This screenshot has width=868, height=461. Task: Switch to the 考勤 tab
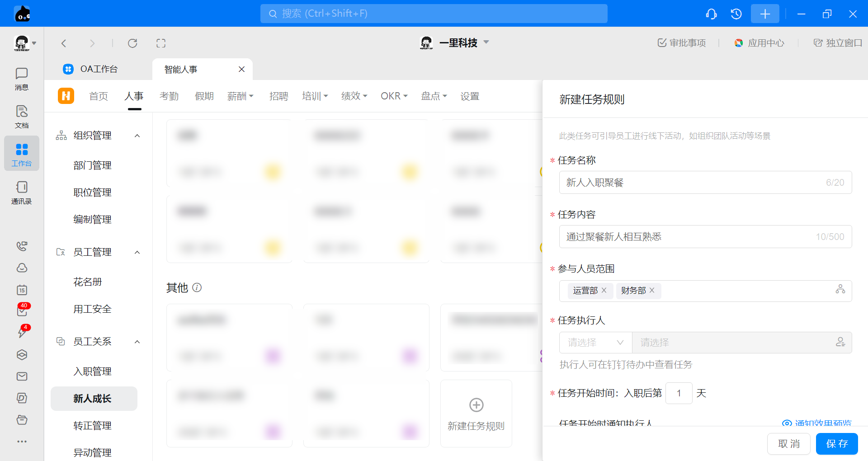click(169, 96)
